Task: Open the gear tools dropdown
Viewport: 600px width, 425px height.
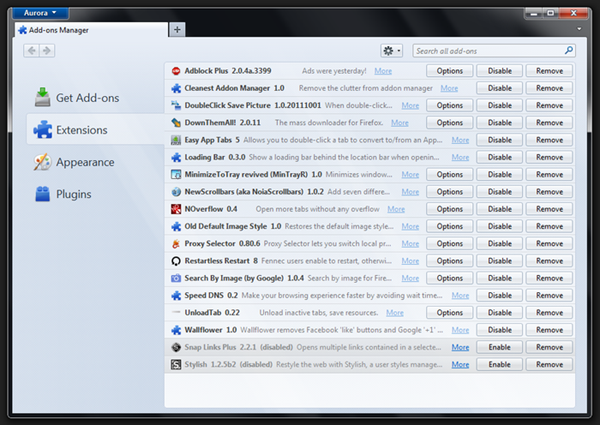Action: coord(391,50)
